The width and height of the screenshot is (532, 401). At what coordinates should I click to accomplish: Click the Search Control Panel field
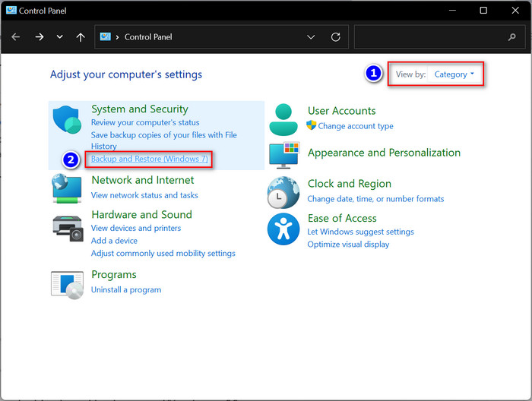(x=439, y=36)
